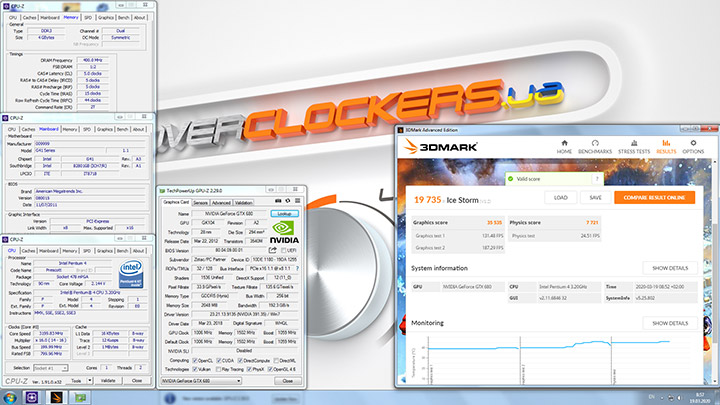Switch to Advanced tab in GPU-Z

click(x=221, y=202)
